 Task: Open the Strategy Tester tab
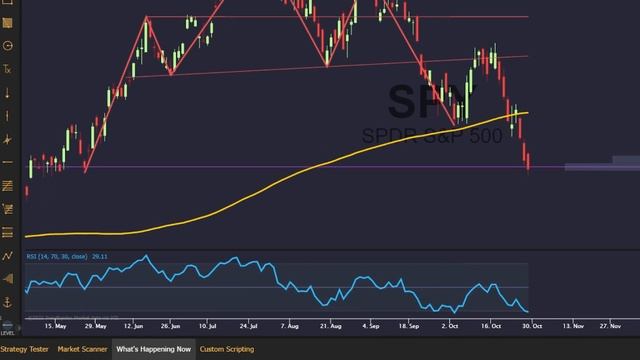24,349
